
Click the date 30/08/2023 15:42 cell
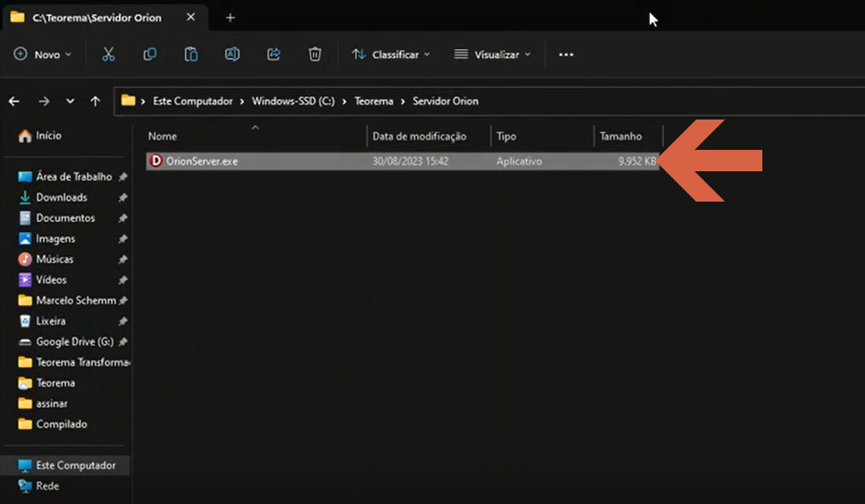tap(410, 161)
